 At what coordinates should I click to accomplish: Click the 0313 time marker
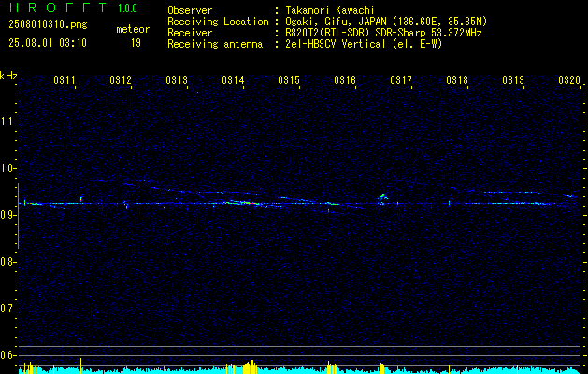click(177, 79)
